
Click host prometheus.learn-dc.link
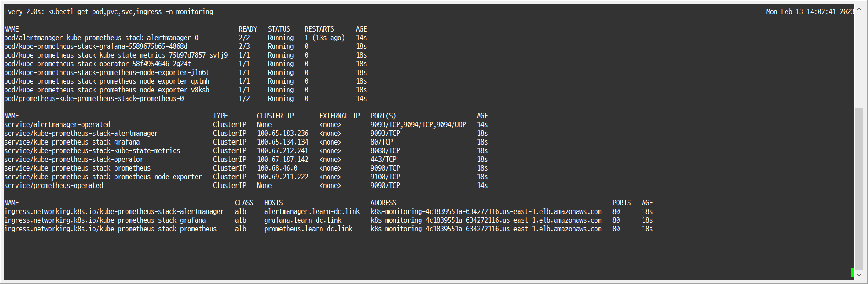(x=308, y=229)
